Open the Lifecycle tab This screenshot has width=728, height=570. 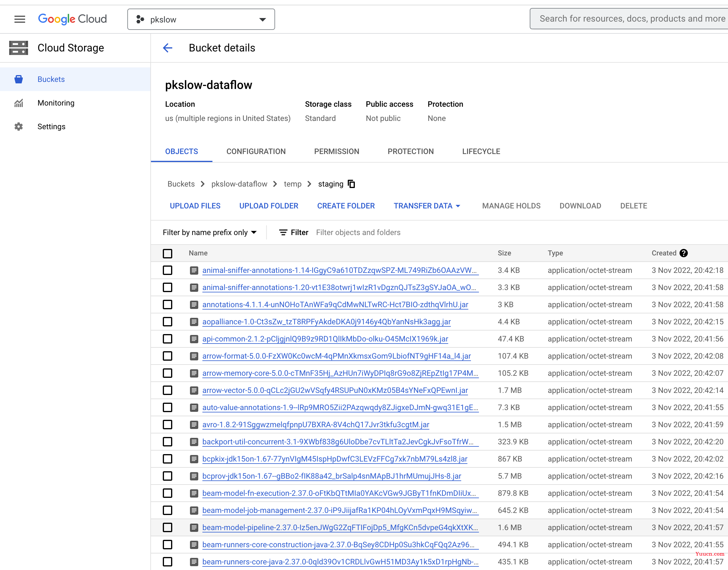[x=481, y=151]
